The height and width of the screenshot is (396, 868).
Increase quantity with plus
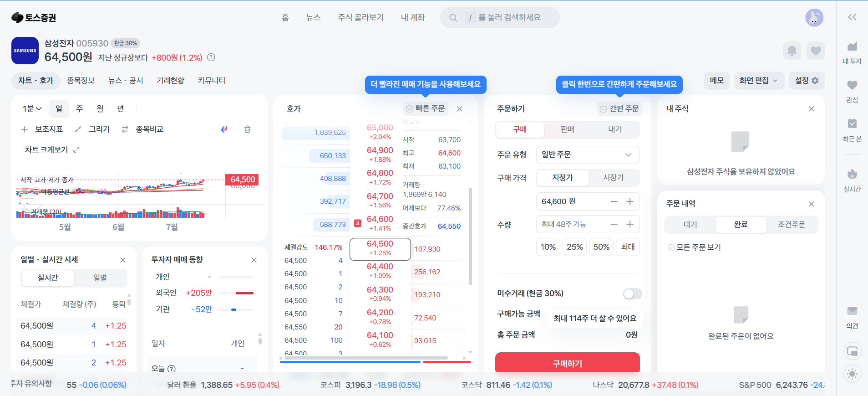pos(630,224)
